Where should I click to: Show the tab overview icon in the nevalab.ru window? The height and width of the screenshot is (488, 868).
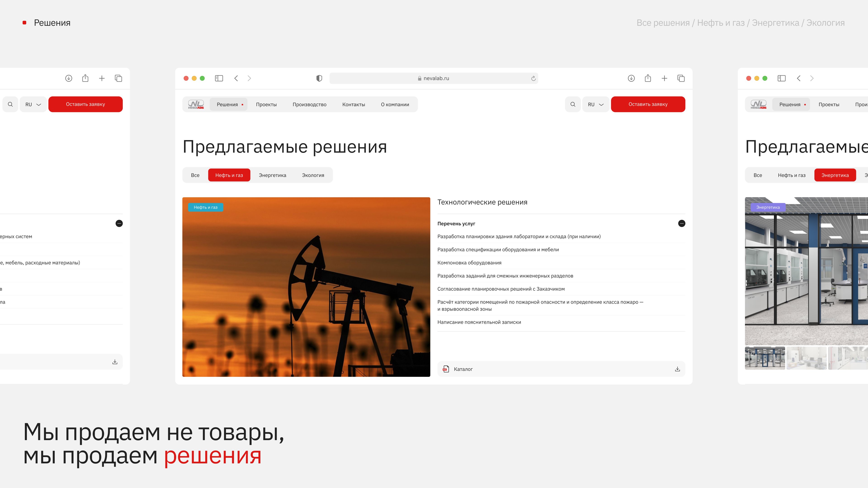click(x=681, y=78)
